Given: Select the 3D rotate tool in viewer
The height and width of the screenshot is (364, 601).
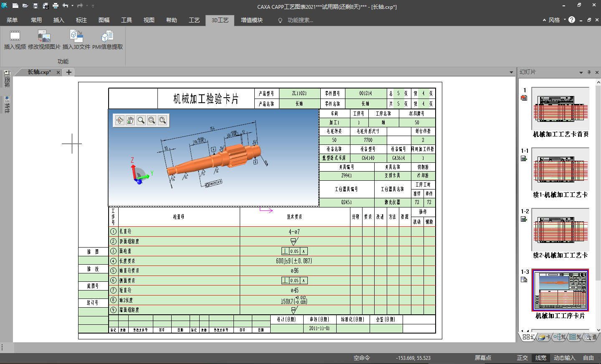Looking at the screenshot, I should 120,120.
